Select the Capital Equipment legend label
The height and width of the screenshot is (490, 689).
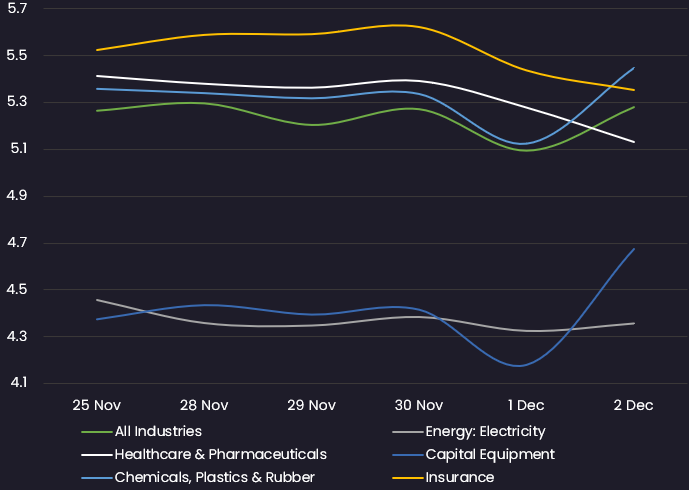(x=490, y=454)
